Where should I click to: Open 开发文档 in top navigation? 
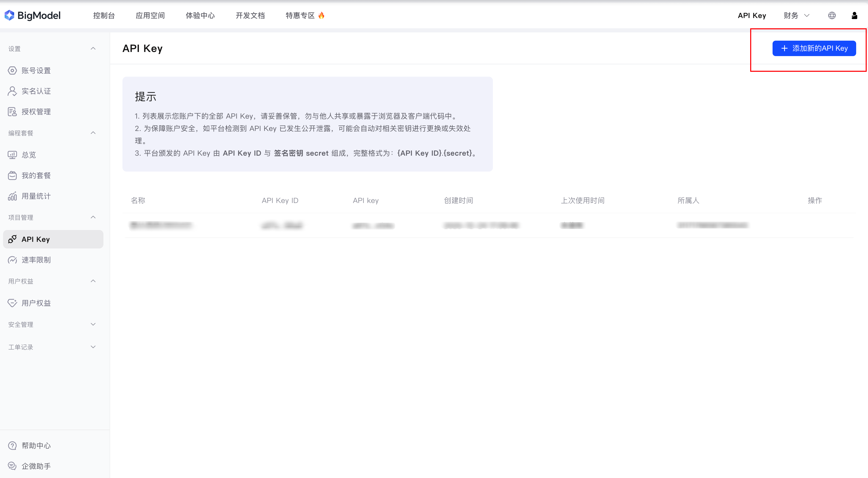click(250, 15)
